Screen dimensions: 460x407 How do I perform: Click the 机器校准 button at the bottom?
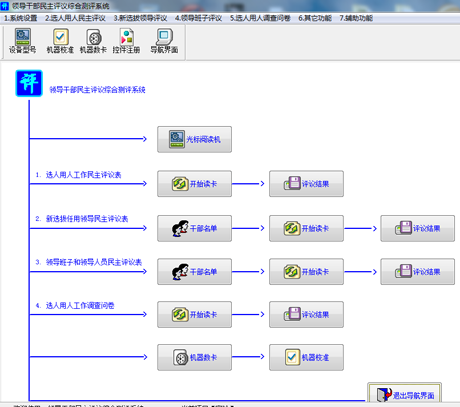click(x=306, y=357)
